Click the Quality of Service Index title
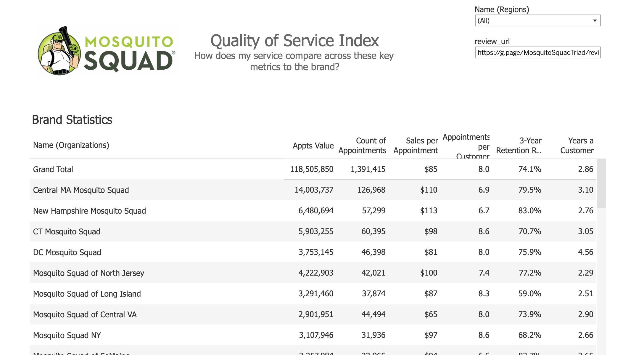This screenshot has width=644, height=355. click(x=294, y=41)
